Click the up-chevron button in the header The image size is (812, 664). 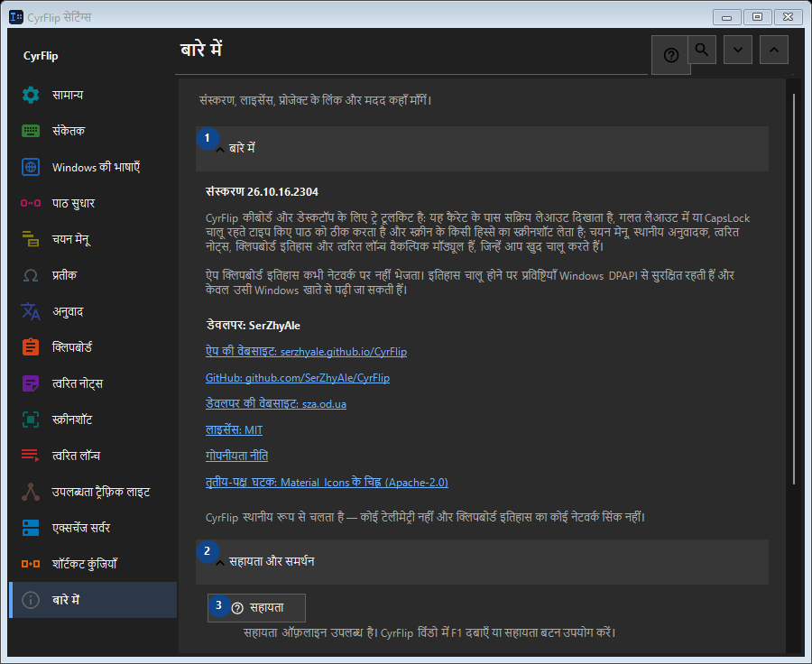tap(774, 50)
